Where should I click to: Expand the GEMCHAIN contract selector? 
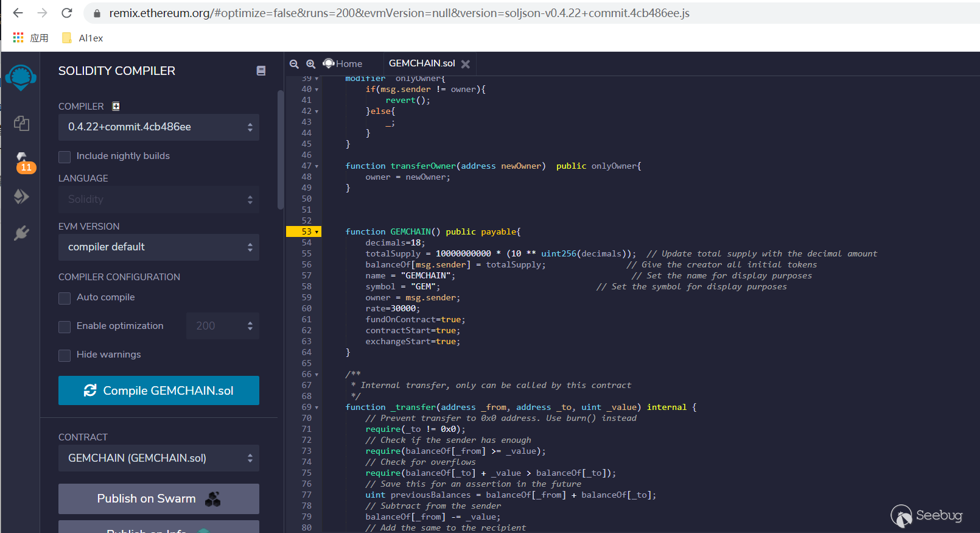[x=159, y=458]
